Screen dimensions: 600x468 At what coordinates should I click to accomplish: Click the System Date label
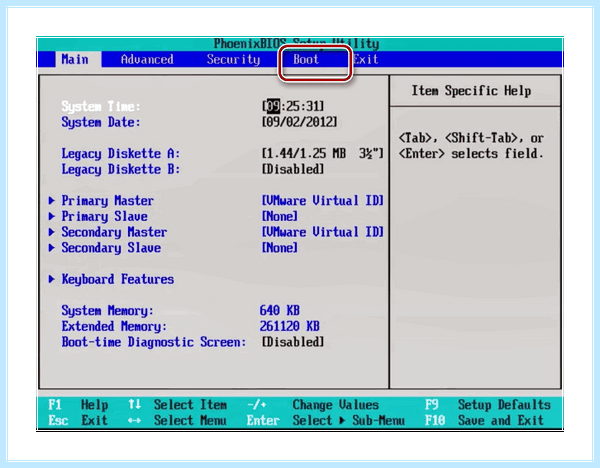point(101,122)
